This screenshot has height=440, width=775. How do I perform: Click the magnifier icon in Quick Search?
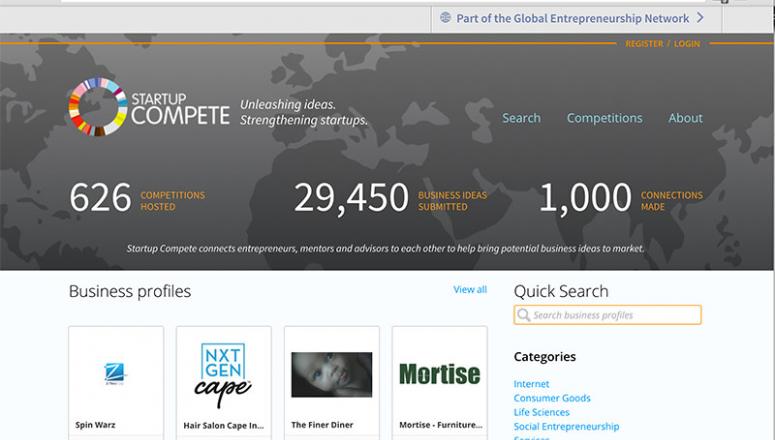pos(523,315)
